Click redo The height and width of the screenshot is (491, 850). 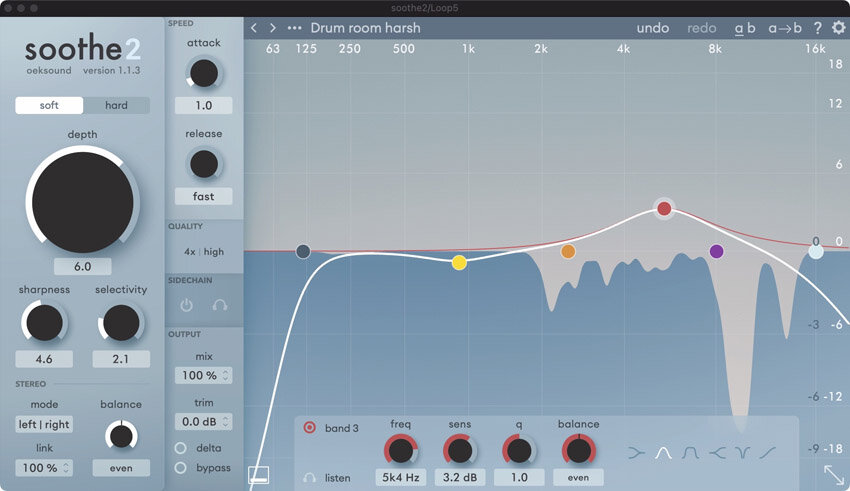click(702, 28)
